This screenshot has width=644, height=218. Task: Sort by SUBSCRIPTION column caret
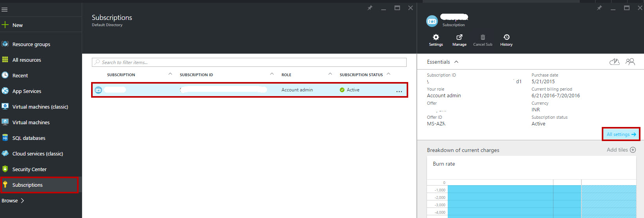click(170, 74)
